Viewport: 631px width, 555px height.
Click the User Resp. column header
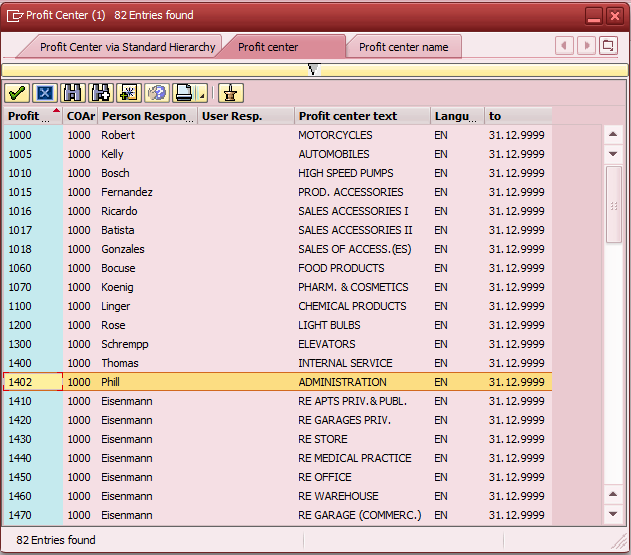coord(246,116)
